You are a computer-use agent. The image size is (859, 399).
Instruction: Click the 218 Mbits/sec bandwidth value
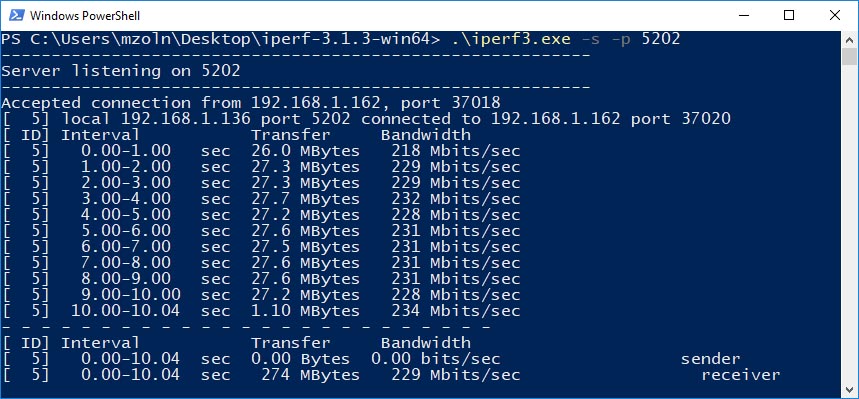tap(455, 151)
